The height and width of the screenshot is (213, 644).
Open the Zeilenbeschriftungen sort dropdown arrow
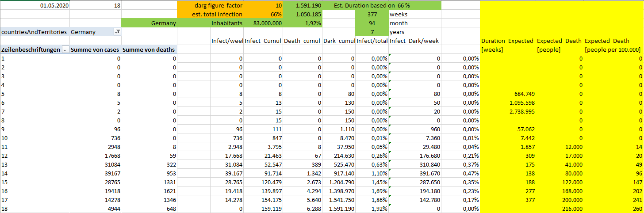tap(65, 49)
